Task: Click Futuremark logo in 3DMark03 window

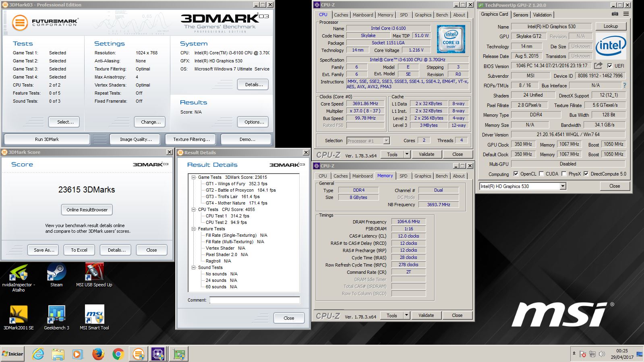Action: 44,22
